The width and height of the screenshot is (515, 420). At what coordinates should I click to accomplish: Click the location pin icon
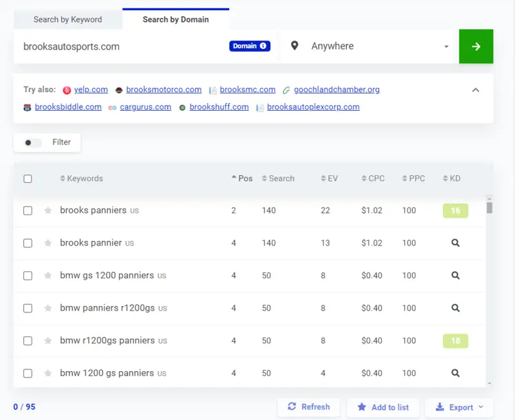click(x=295, y=46)
